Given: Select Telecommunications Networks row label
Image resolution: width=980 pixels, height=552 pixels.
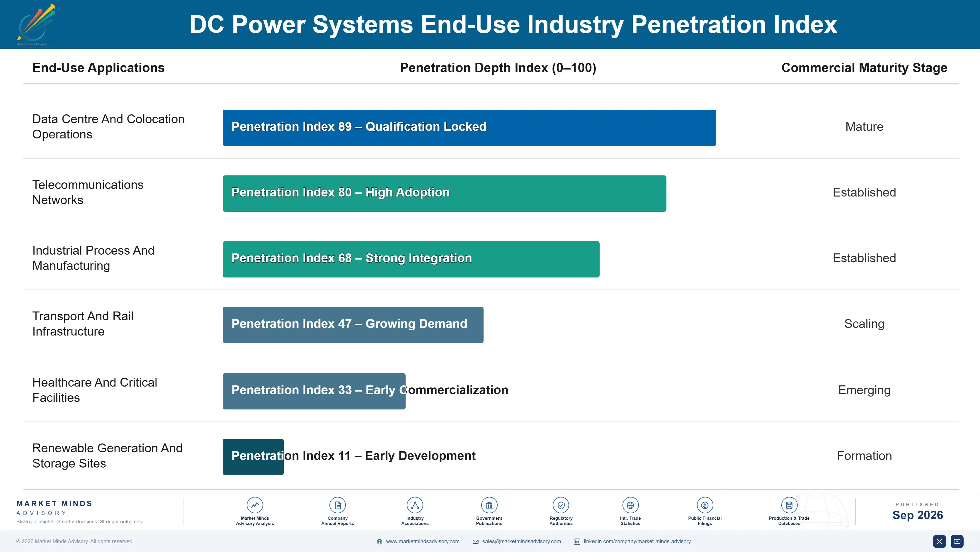Looking at the screenshot, I should [x=88, y=192].
